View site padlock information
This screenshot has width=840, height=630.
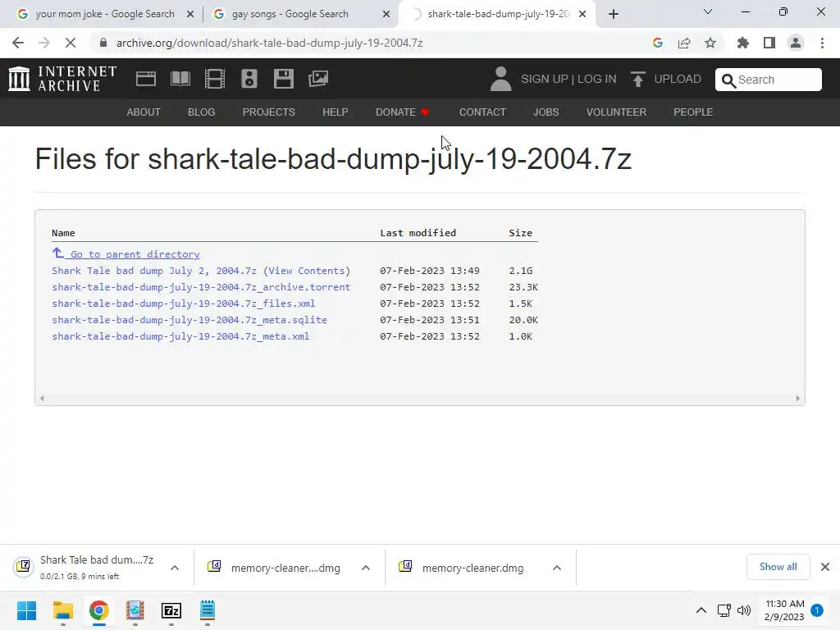[x=103, y=43]
